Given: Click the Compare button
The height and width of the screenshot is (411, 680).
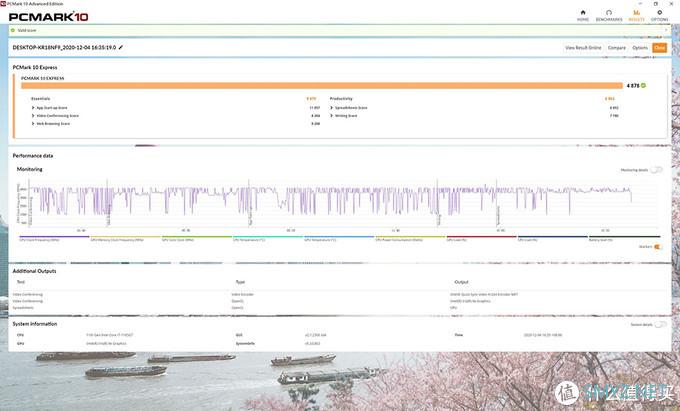Looking at the screenshot, I should 617,48.
